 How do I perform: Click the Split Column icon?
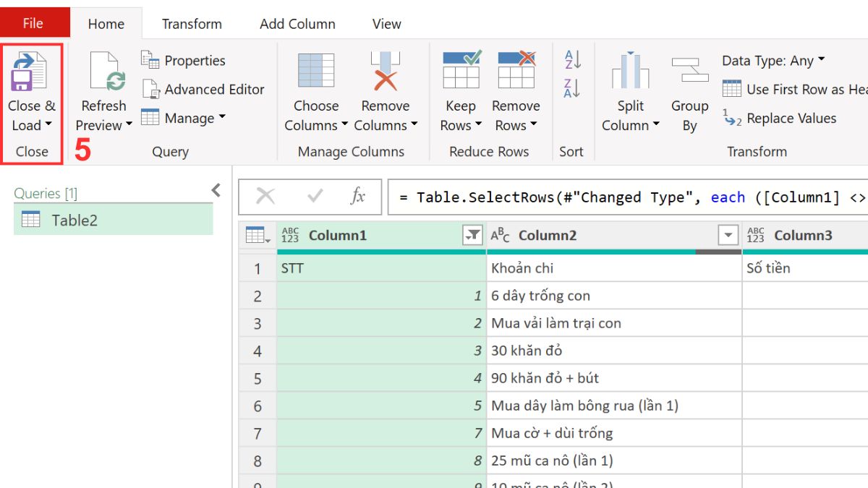[631, 71]
